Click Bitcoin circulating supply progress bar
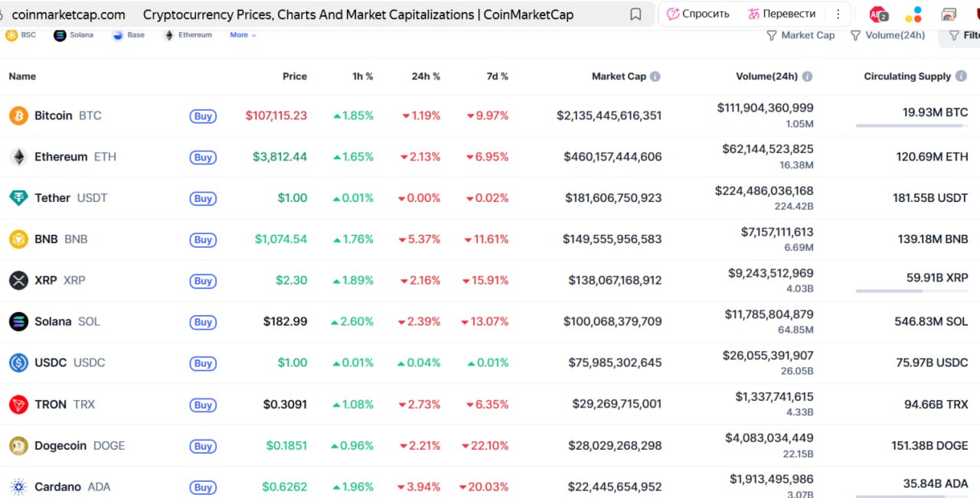This screenshot has height=498, width=980. click(x=911, y=125)
